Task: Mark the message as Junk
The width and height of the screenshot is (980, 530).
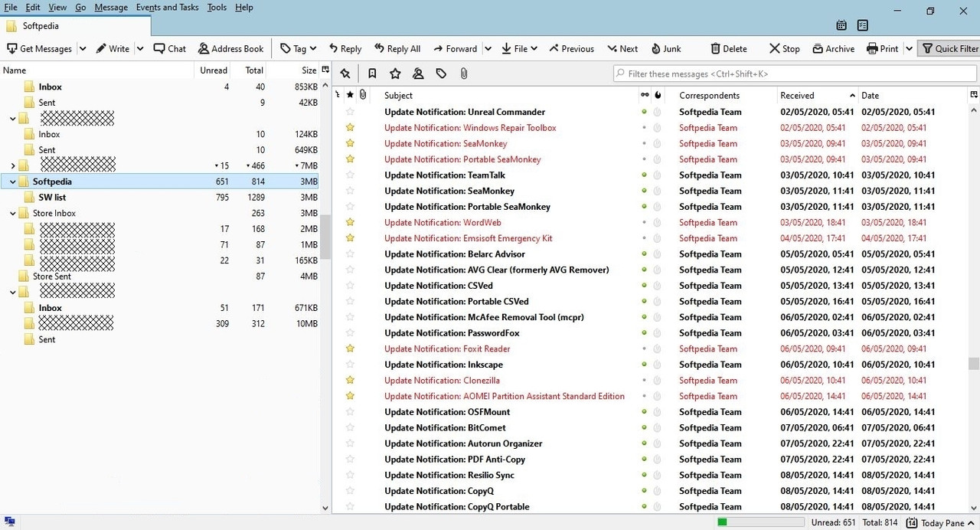Action: (666, 48)
